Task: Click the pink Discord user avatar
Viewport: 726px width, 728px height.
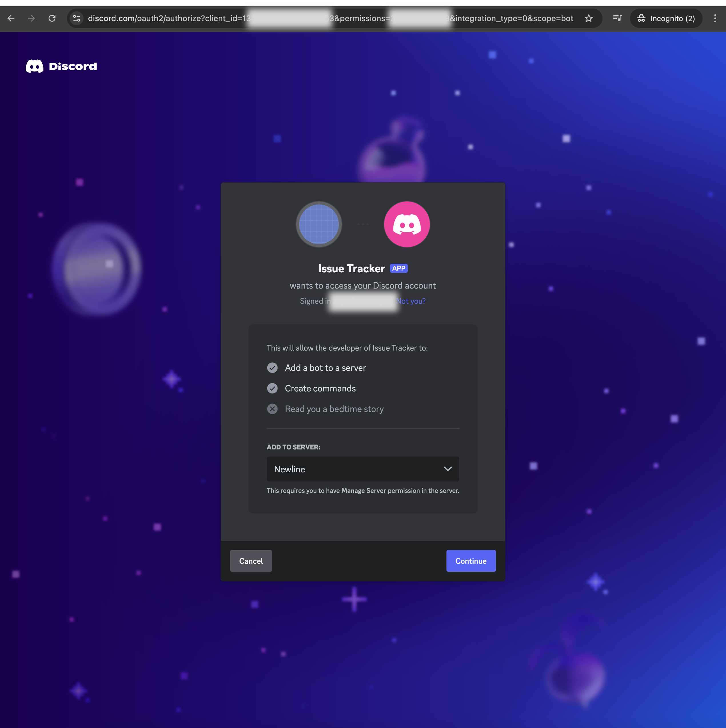Action: pos(406,224)
